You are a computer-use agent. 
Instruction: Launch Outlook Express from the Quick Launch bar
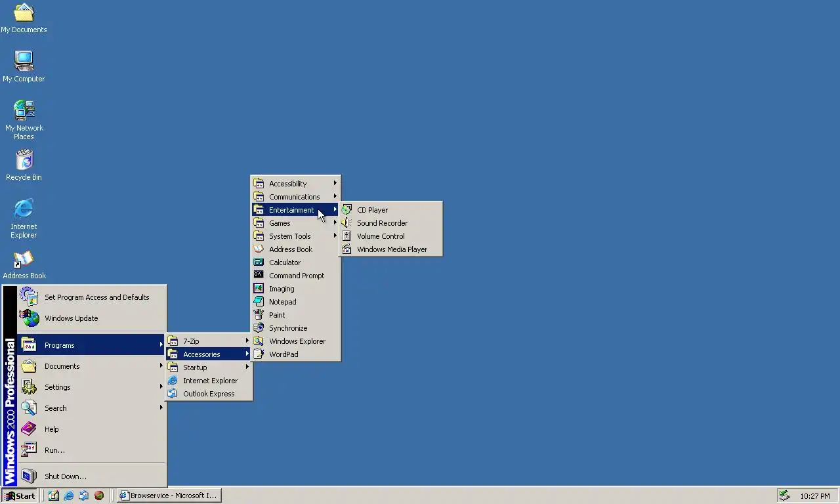pyautogui.click(x=84, y=495)
